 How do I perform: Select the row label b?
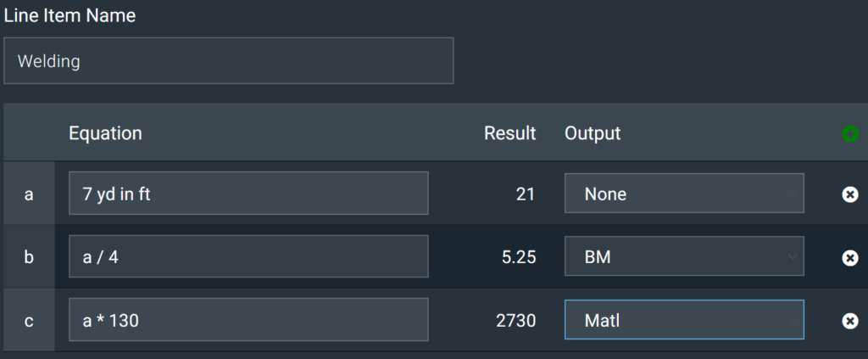(29, 257)
